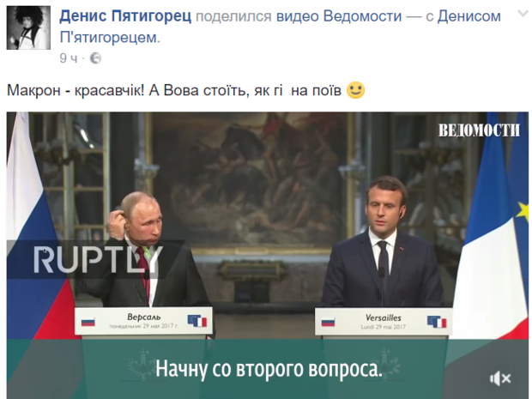Image resolution: width=532 pixels, height=399 pixels.
Task: Open Денис Пятигорец profile picture
Action: click(28, 27)
